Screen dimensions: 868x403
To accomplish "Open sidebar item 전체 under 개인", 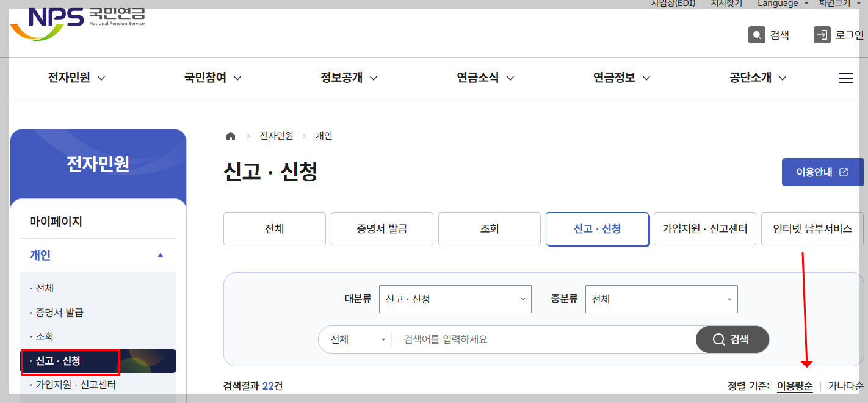I will click(45, 288).
